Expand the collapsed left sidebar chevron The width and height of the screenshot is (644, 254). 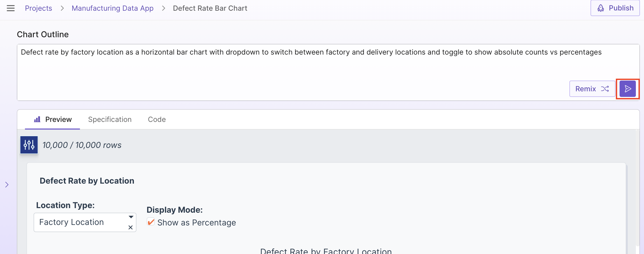[x=7, y=185]
